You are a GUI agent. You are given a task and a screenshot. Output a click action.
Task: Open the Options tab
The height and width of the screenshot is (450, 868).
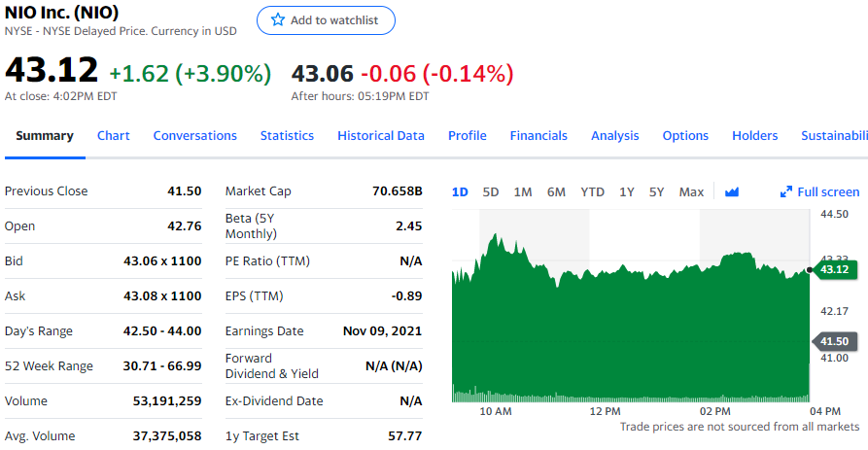pyautogui.click(x=685, y=136)
